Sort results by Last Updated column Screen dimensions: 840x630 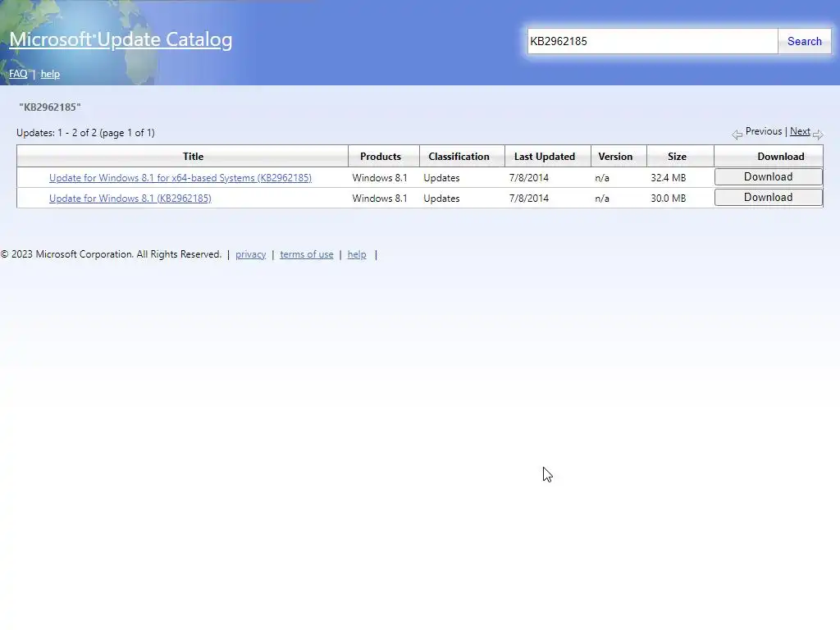click(545, 157)
